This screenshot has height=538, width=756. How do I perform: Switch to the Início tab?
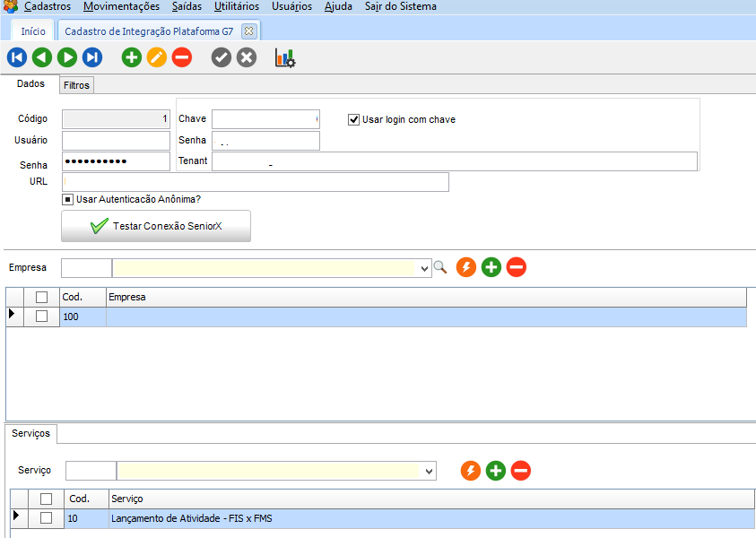coord(33,31)
